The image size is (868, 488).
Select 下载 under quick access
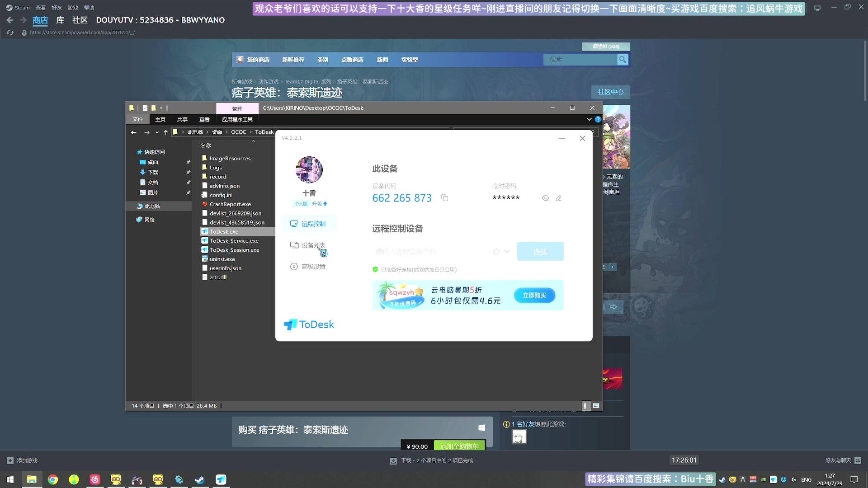(153, 172)
